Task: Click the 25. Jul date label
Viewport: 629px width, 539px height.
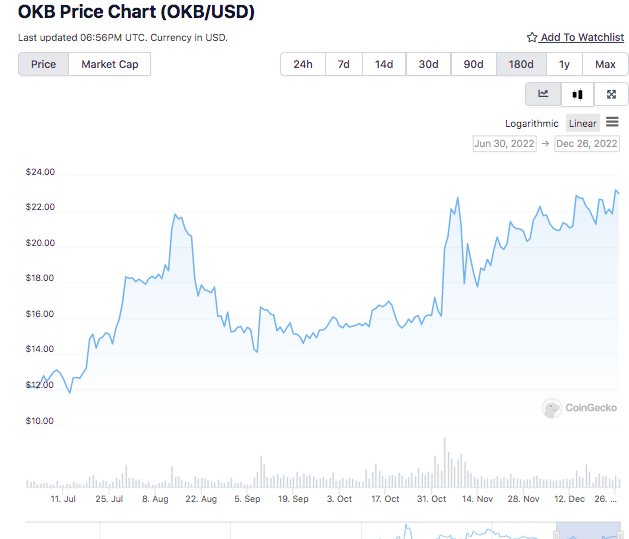Action: (109, 499)
